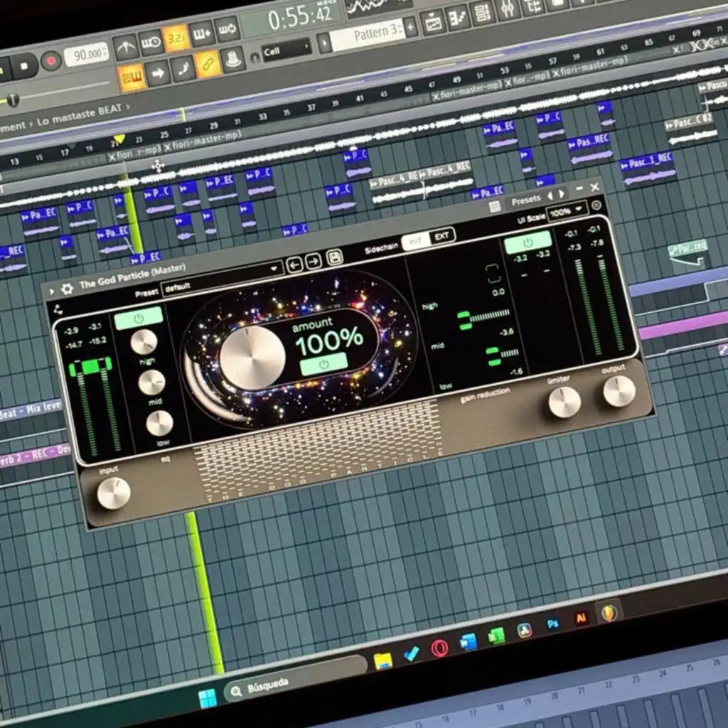
Task: Save the preset with the disk icon
Action: [x=334, y=257]
